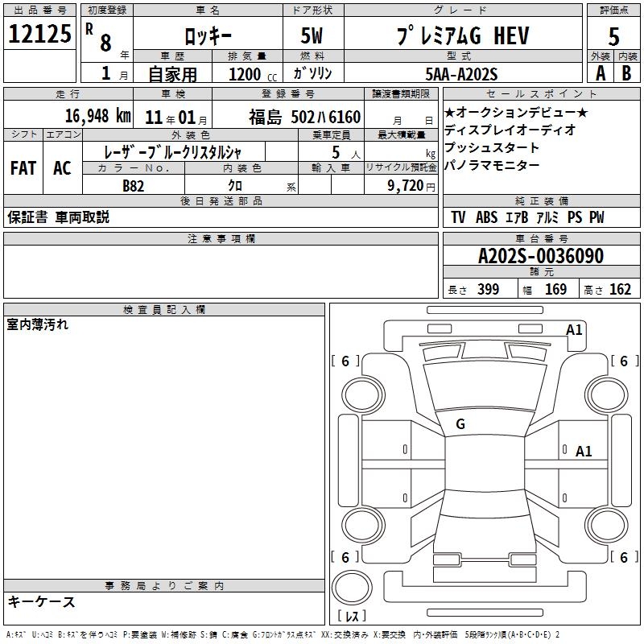Select the width value 169
644x644 pixels.
pyautogui.click(x=555, y=290)
